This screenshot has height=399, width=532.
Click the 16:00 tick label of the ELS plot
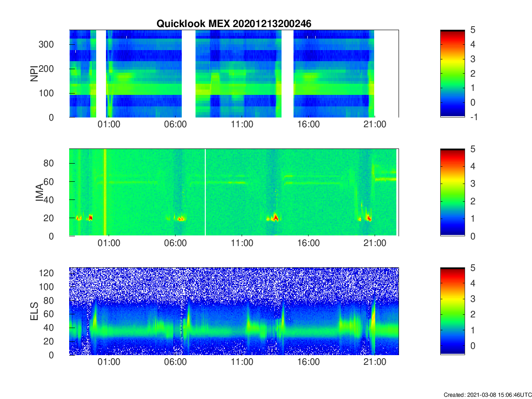pyautogui.click(x=309, y=362)
